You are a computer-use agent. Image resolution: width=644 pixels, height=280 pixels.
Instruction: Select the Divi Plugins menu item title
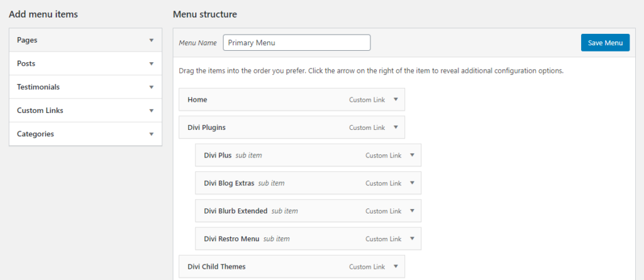point(206,127)
